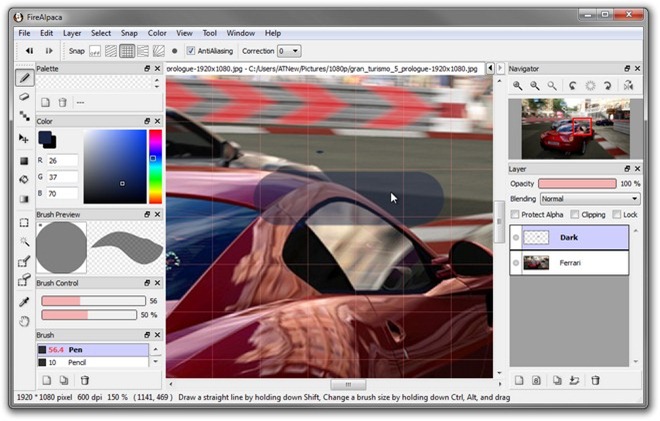This screenshot has width=660, height=421.
Task: Select the Eraser tool
Action: point(25,97)
